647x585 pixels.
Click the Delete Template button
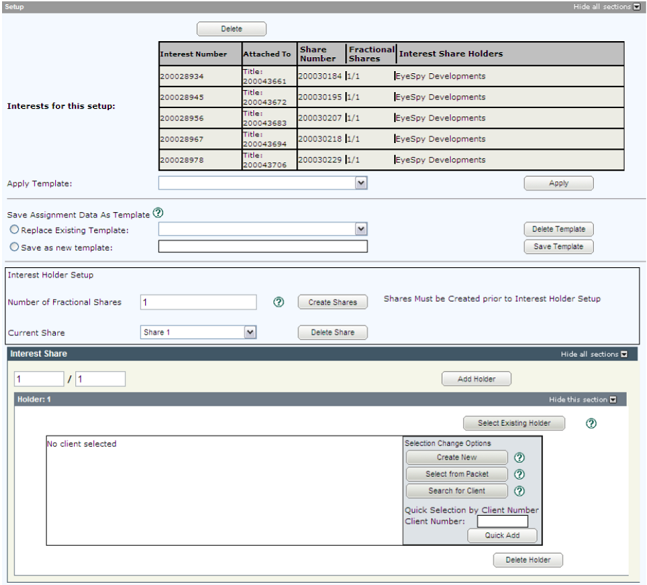point(559,229)
